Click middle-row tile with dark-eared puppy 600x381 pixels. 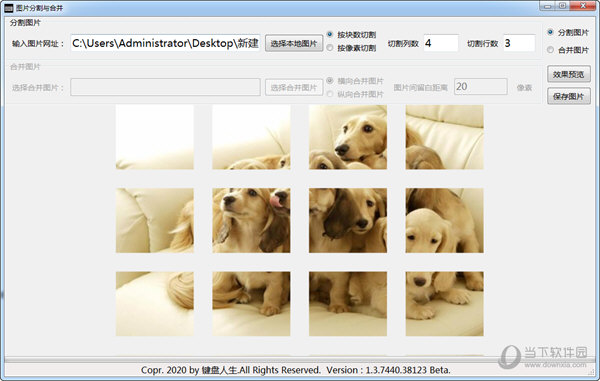click(x=348, y=220)
